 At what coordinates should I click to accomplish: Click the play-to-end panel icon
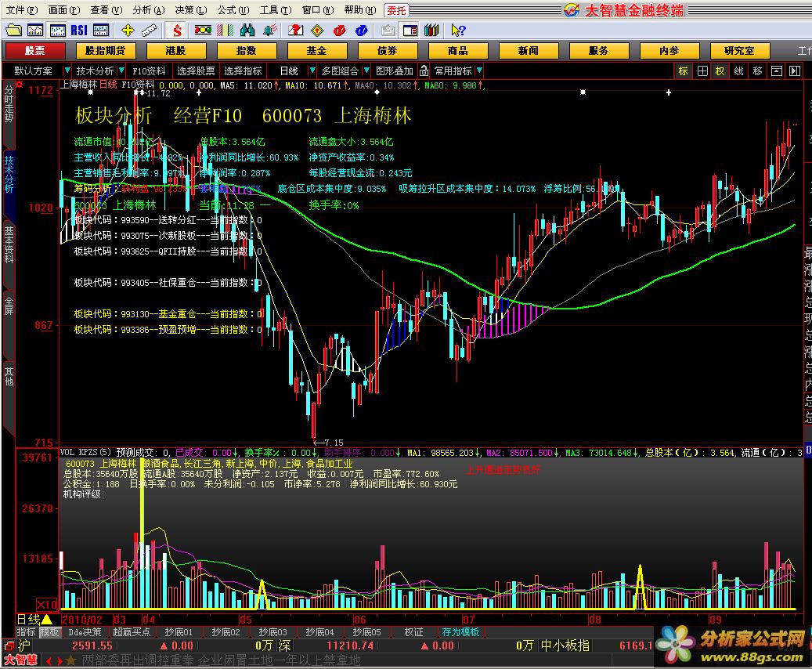point(795,71)
